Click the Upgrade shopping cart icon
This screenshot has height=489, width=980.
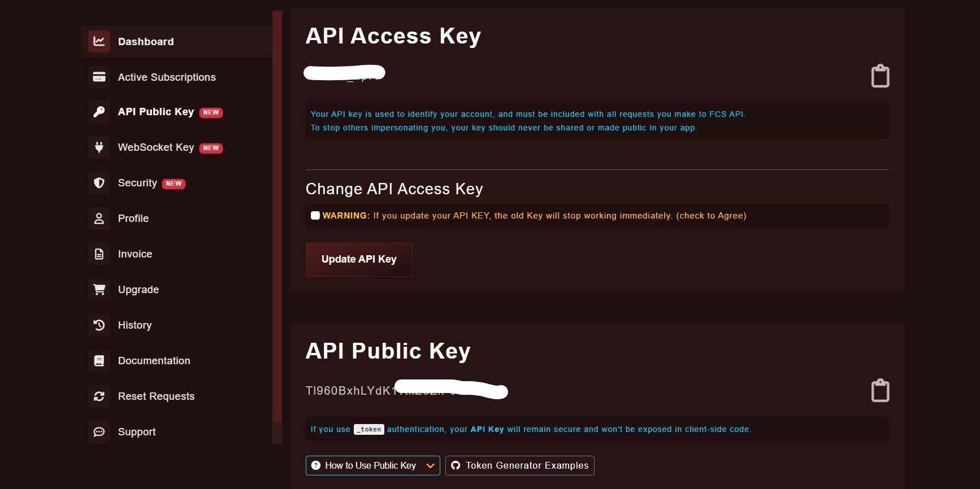pos(99,290)
